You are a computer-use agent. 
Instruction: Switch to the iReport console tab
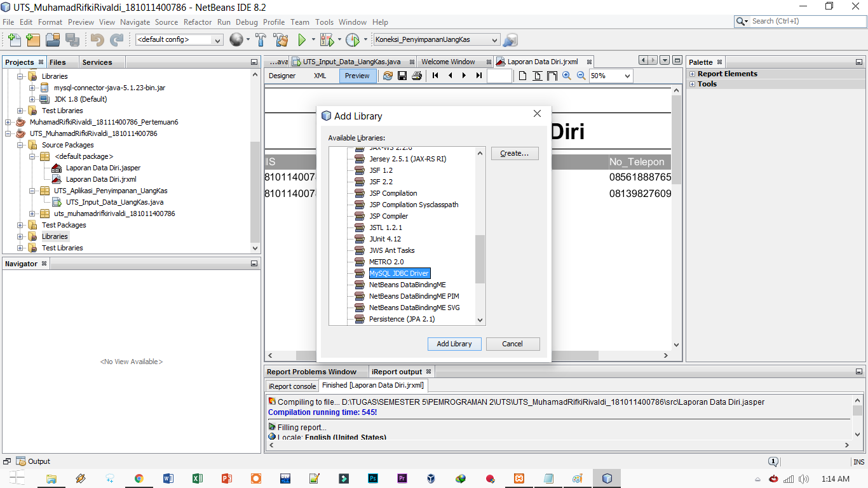click(292, 386)
